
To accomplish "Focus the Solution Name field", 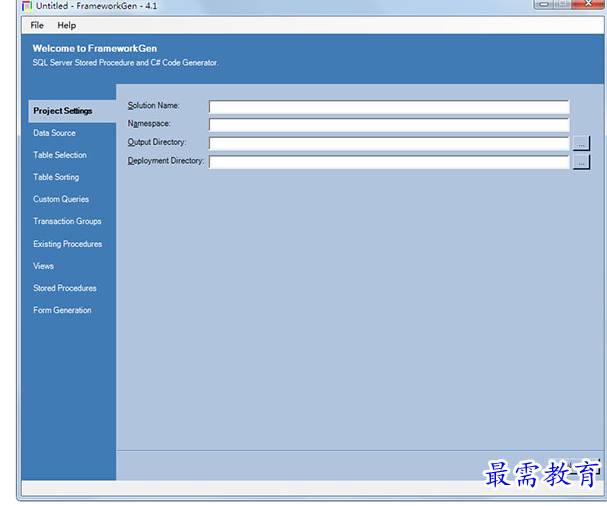I will pos(389,106).
